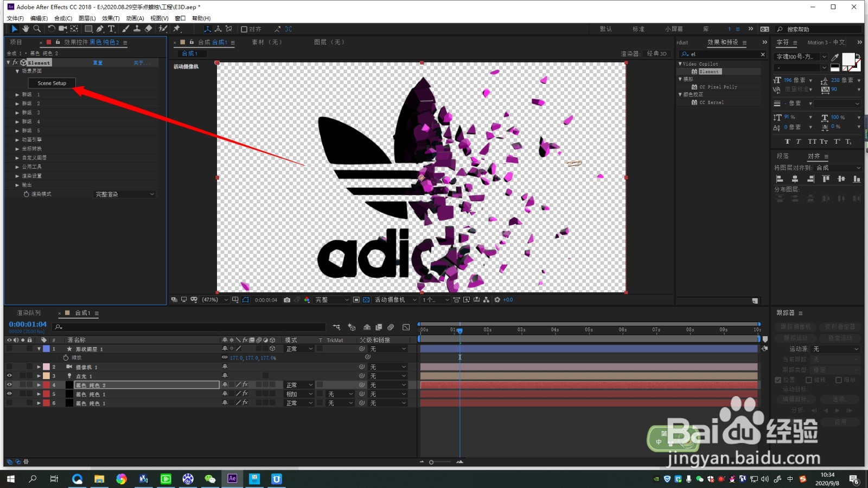Image resolution: width=868 pixels, height=488 pixels.
Task: Select the Clone Stamp tool
Action: [137, 29]
